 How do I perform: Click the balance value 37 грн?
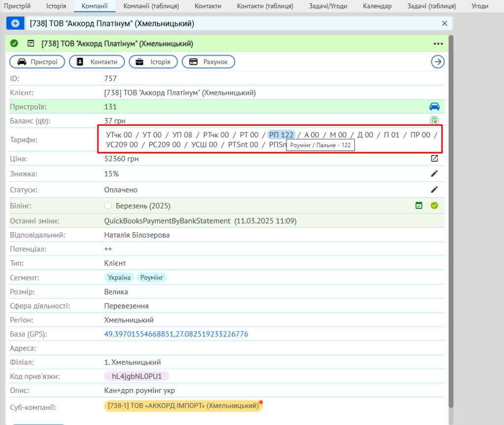click(115, 121)
